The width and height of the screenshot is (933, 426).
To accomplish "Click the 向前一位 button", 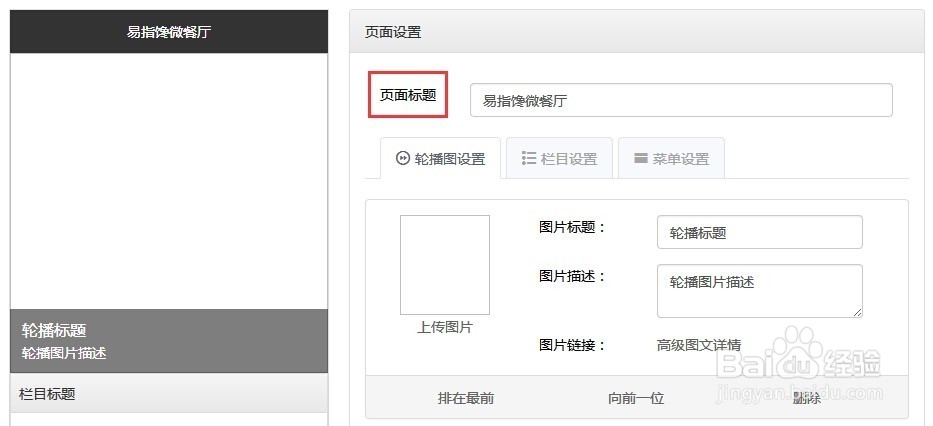I will click(636, 398).
